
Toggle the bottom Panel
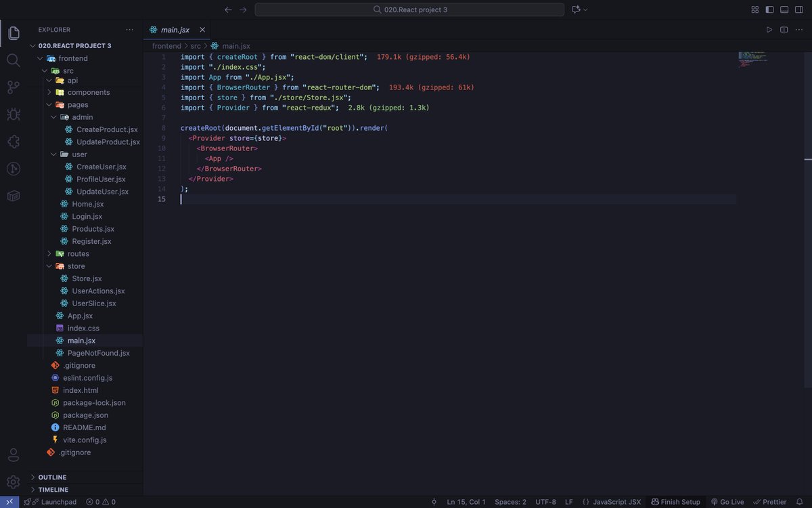click(785, 9)
